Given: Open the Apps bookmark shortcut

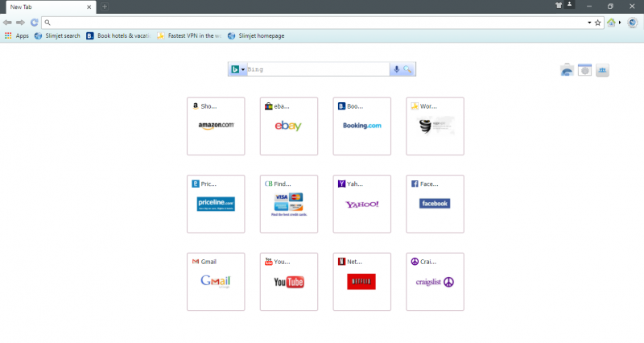Looking at the screenshot, I should [x=17, y=35].
